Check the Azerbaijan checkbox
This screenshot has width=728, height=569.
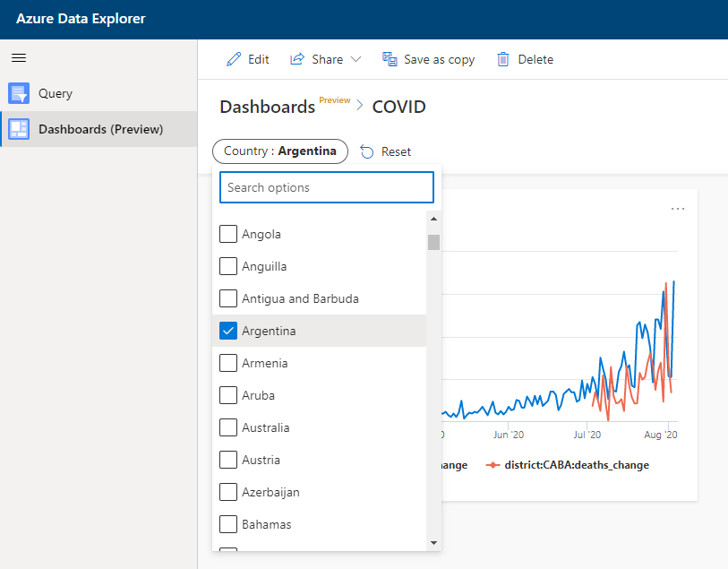tap(228, 492)
